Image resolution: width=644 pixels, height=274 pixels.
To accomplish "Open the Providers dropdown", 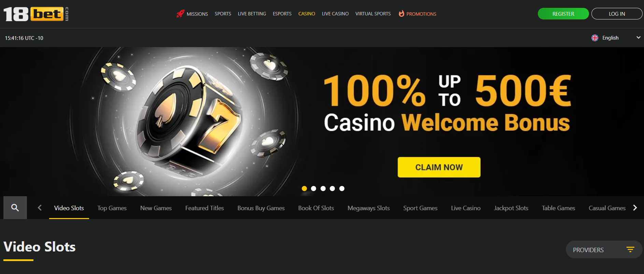I will click(x=604, y=249).
